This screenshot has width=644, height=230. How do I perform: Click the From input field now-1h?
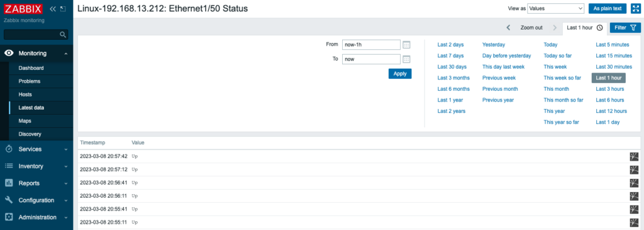point(371,45)
